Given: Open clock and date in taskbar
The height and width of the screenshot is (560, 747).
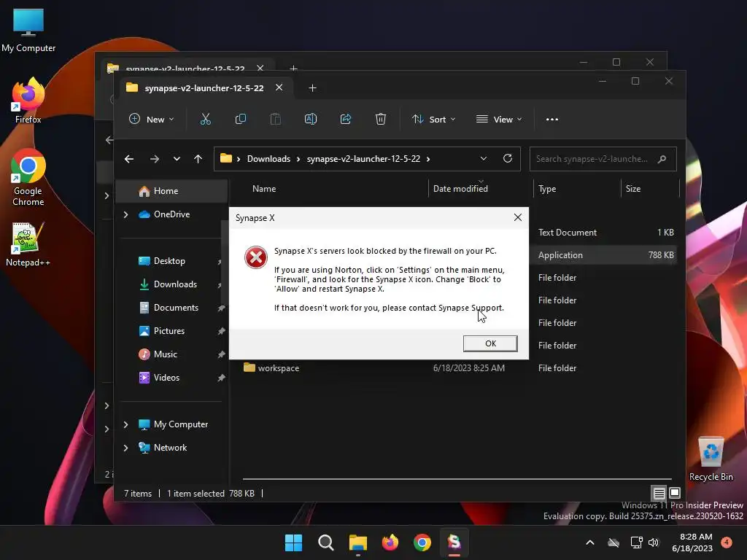Looking at the screenshot, I should click(x=692, y=542).
